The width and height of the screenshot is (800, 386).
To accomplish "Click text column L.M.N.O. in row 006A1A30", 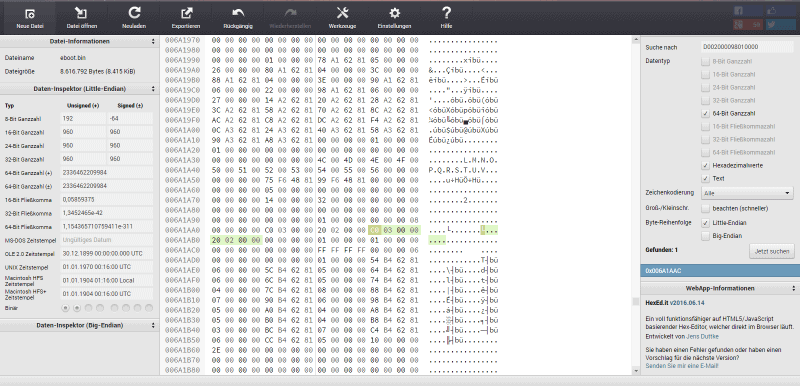I will (481, 160).
